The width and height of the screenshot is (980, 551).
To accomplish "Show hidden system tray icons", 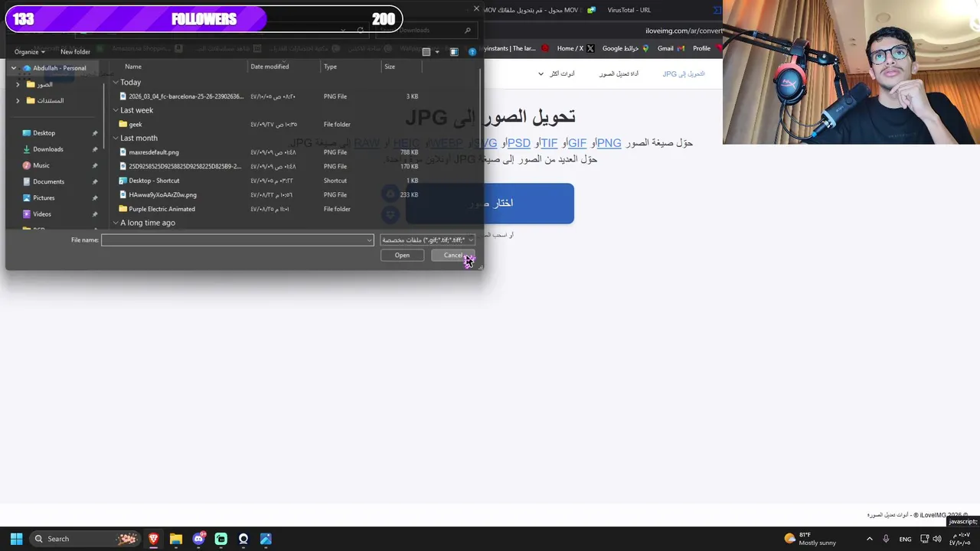I will 869,539.
